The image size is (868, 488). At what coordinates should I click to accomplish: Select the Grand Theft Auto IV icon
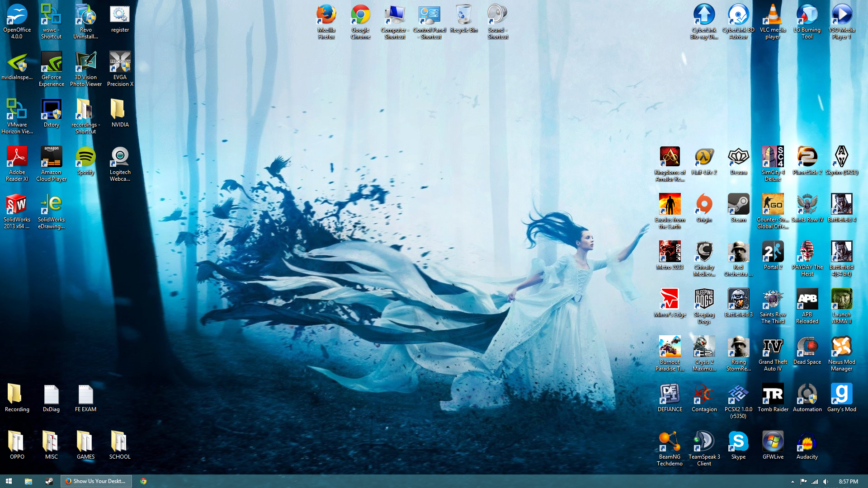pos(773,353)
